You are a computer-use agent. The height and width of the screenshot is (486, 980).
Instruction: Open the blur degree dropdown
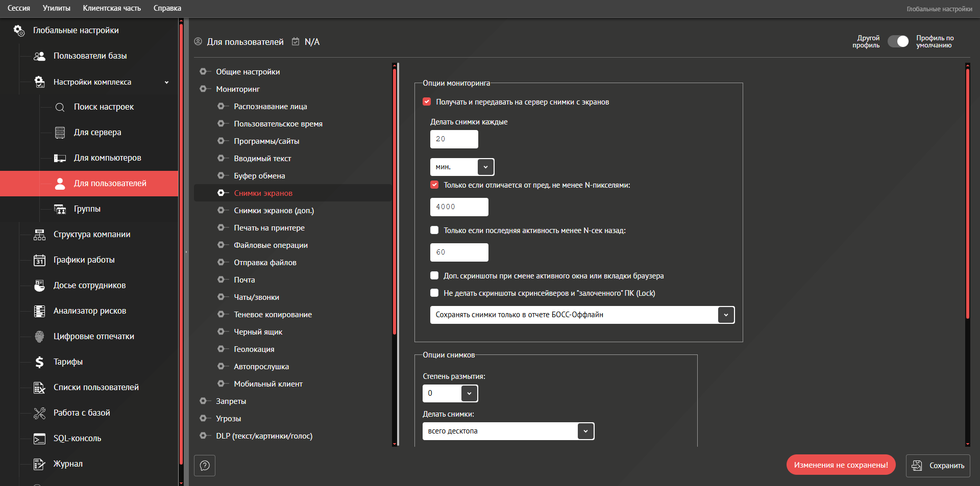tap(469, 394)
